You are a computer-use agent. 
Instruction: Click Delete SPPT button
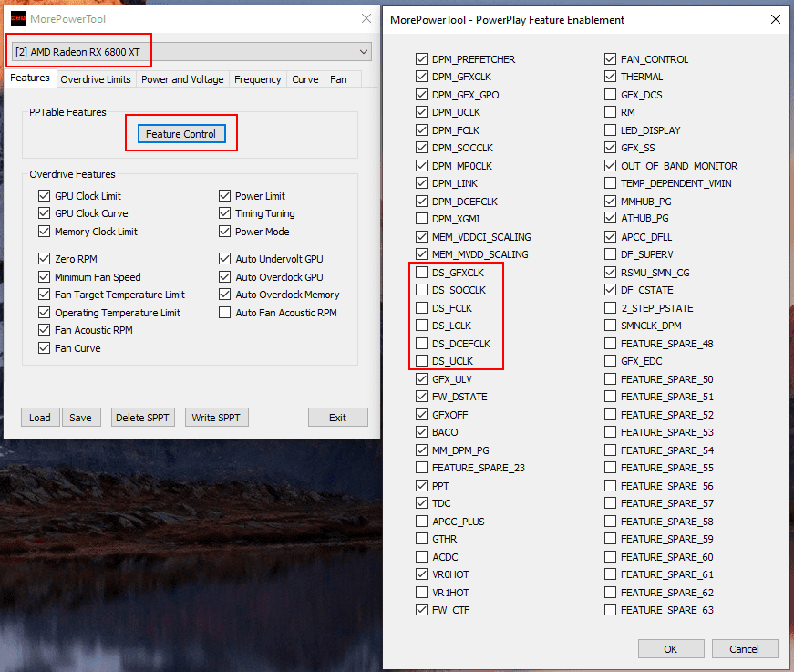pyautogui.click(x=142, y=418)
